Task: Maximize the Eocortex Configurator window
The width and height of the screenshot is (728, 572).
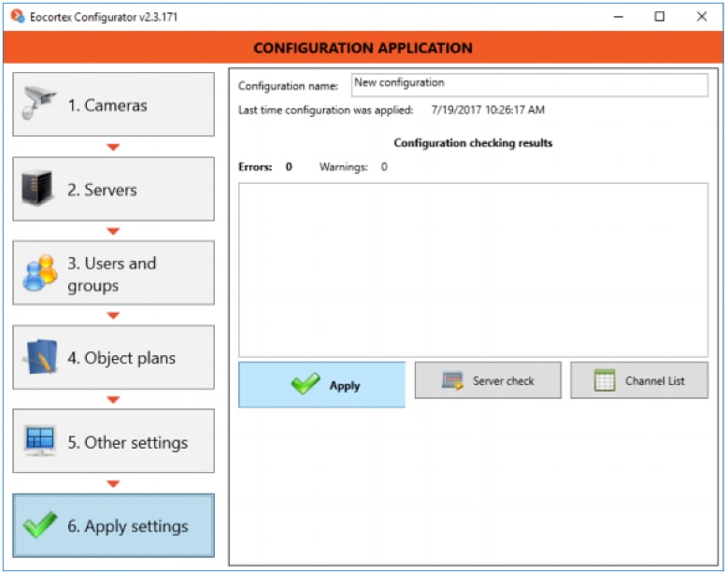Action: [x=660, y=16]
